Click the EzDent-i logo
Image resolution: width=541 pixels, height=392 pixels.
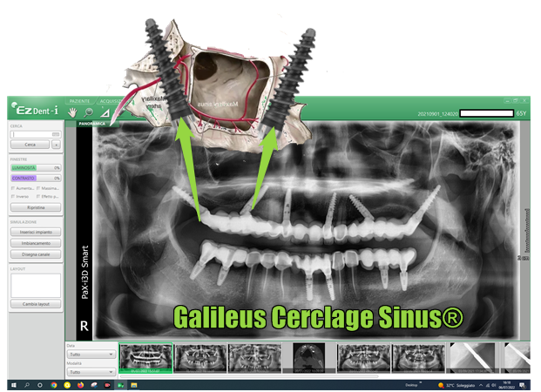[35, 110]
